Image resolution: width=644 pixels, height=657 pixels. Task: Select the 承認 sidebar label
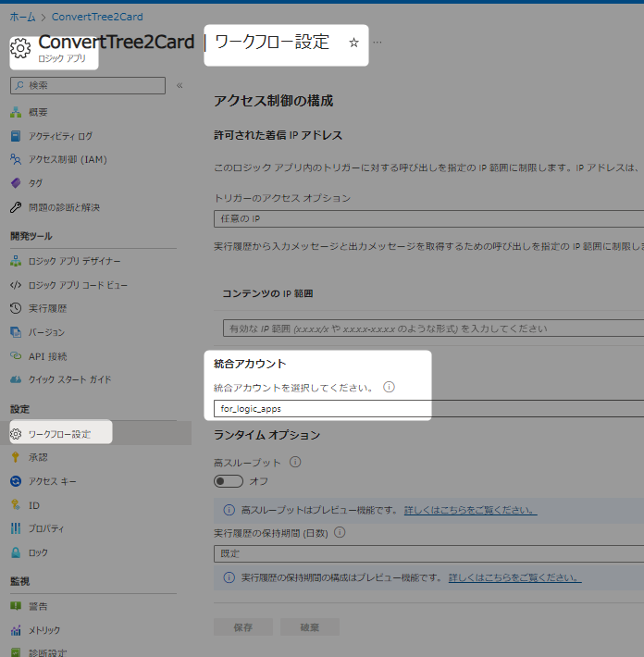(38, 457)
